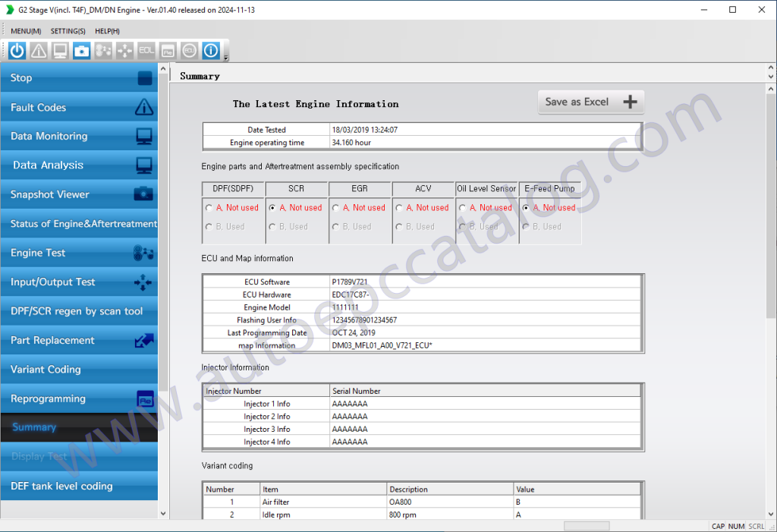Image resolution: width=777 pixels, height=532 pixels.
Task: Open the Info toolbar icon
Action: click(210, 50)
